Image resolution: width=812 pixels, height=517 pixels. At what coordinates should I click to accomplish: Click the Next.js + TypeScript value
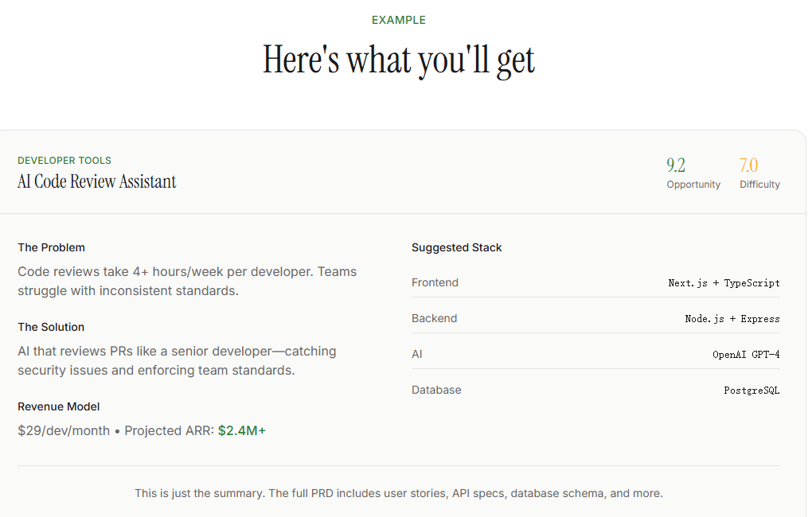click(724, 283)
